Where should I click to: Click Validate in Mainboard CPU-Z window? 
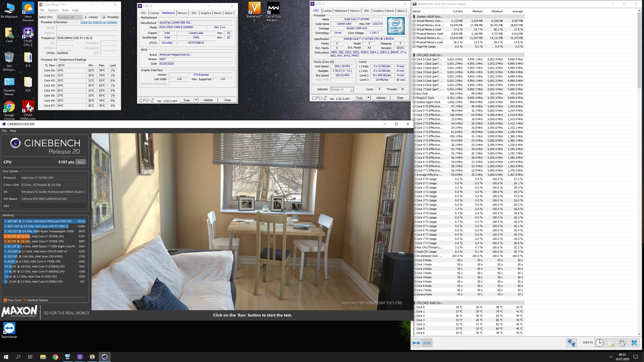point(208,100)
